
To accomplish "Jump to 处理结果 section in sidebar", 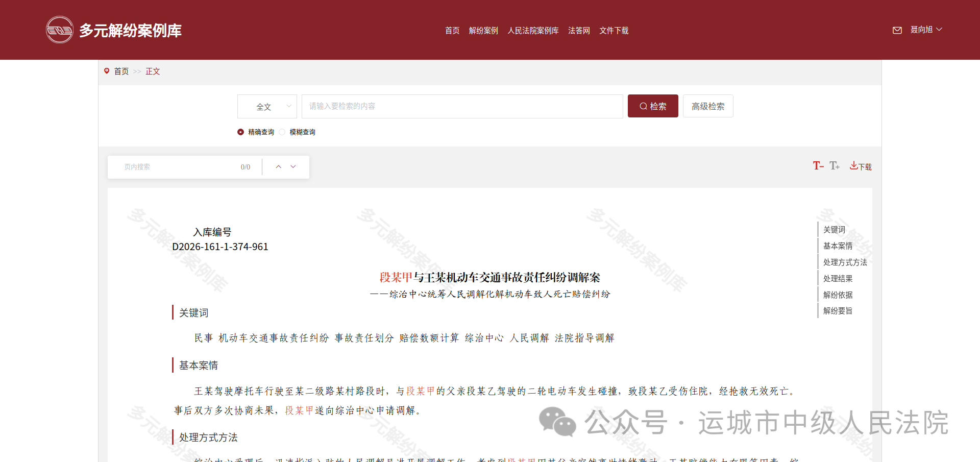I will click(x=838, y=279).
